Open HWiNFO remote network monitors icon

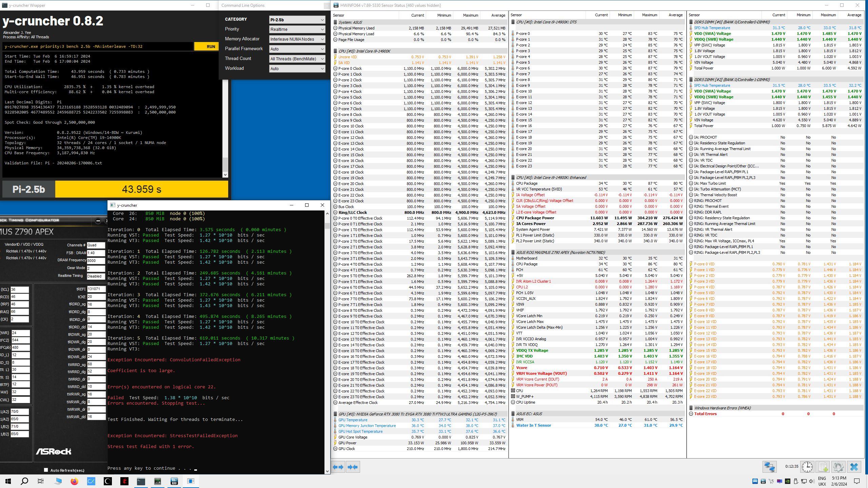(769, 467)
